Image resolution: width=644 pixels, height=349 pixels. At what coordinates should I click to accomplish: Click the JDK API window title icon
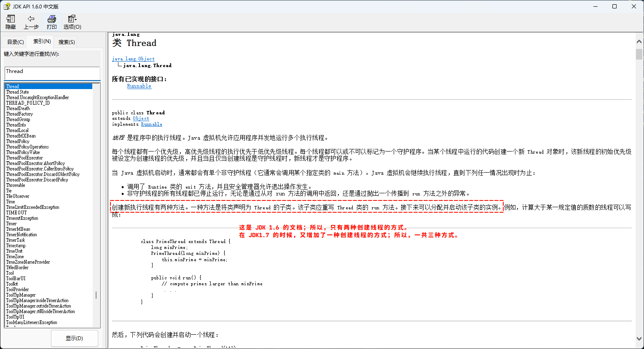click(7, 6)
